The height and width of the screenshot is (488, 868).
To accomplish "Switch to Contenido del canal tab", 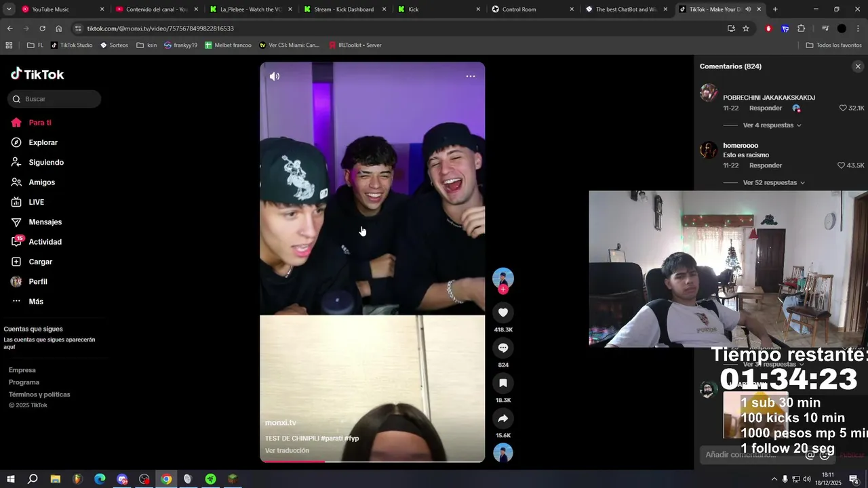I will tap(156, 9).
